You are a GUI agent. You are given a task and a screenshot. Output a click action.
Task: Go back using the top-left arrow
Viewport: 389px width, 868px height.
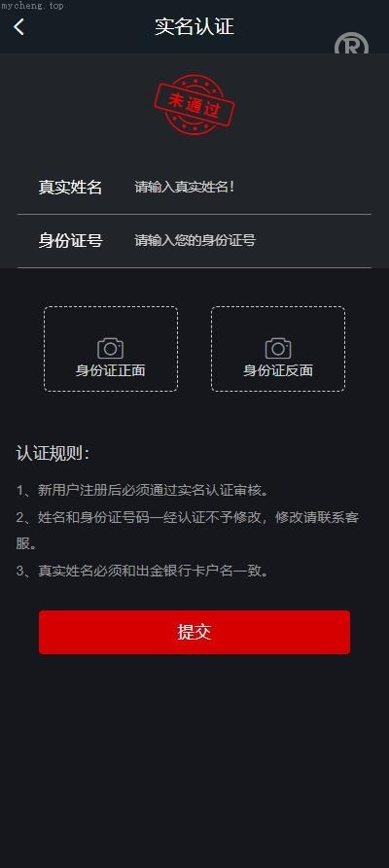tap(19, 26)
